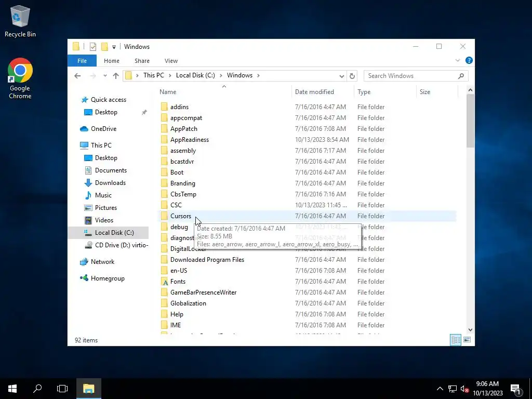This screenshot has width=532, height=399.
Task: Click the search magnifier icon in Explorer
Action: tap(461, 76)
